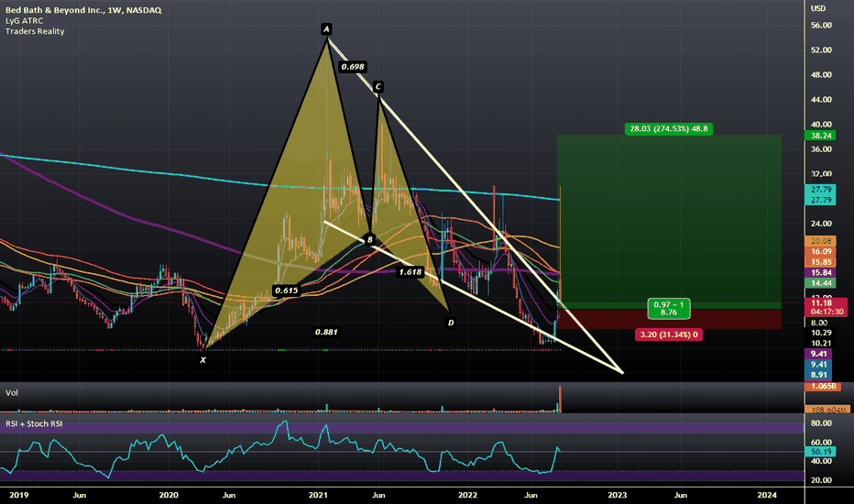This screenshot has width=854, height=504.
Task: Click pattern point B label
Action: [370, 239]
